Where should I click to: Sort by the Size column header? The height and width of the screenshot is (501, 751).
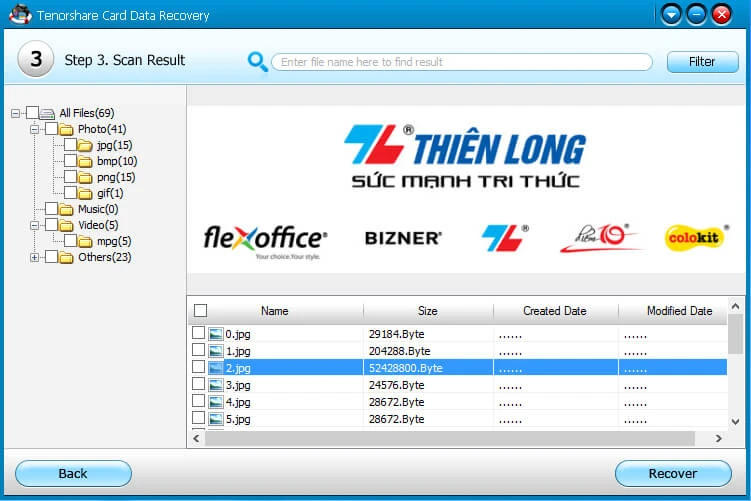(428, 311)
